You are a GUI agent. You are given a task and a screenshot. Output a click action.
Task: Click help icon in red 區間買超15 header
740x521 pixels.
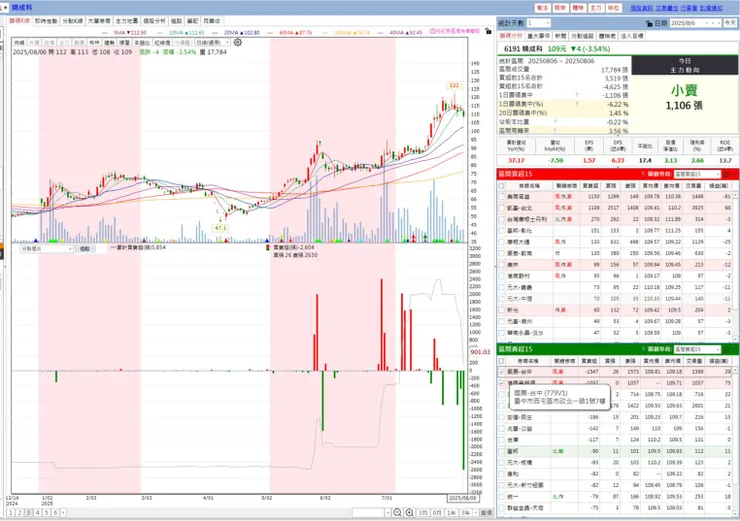click(x=642, y=174)
